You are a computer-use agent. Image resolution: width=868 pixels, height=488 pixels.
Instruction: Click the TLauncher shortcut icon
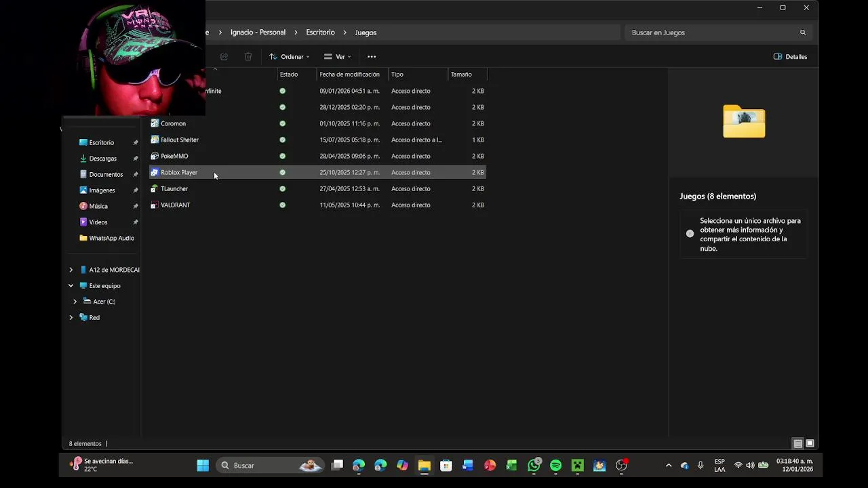pyautogui.click(x=155, y=188)
